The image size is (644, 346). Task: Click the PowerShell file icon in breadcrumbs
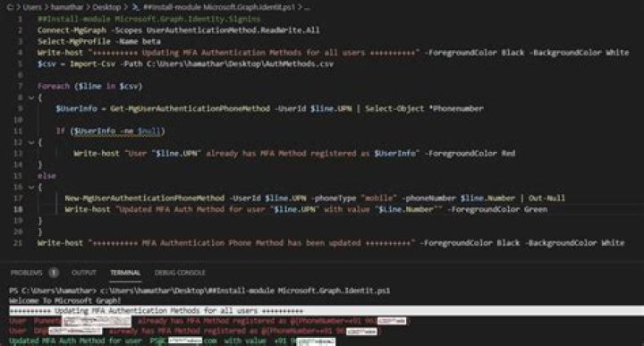[x=136, y=7]
